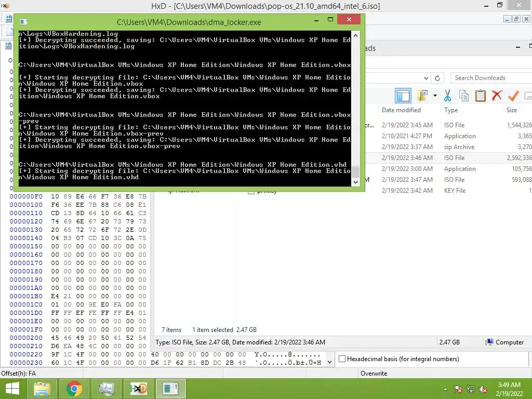Click hex offset 000001B0 in HxD
This screenshot has width=532, height=399.
(x=26, y=296)
